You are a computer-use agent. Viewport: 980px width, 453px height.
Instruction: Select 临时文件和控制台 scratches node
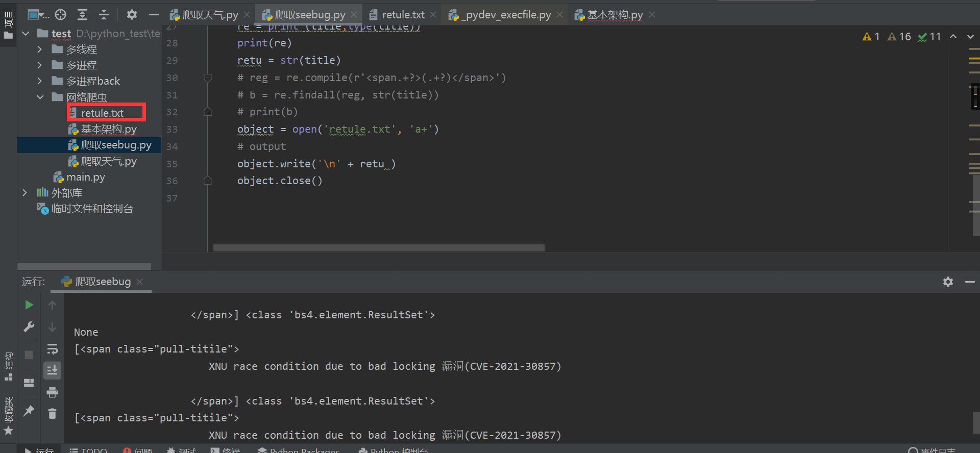(85, 209)
